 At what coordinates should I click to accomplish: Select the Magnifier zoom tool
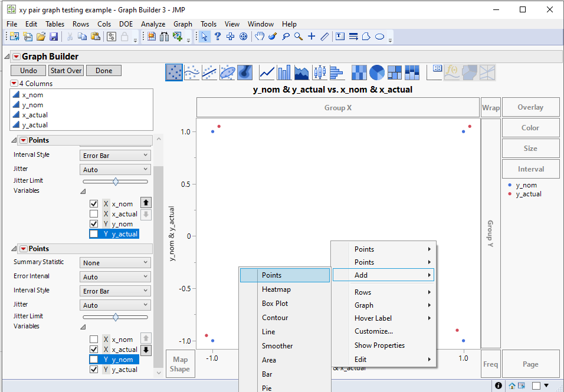[x=299, y=37]
